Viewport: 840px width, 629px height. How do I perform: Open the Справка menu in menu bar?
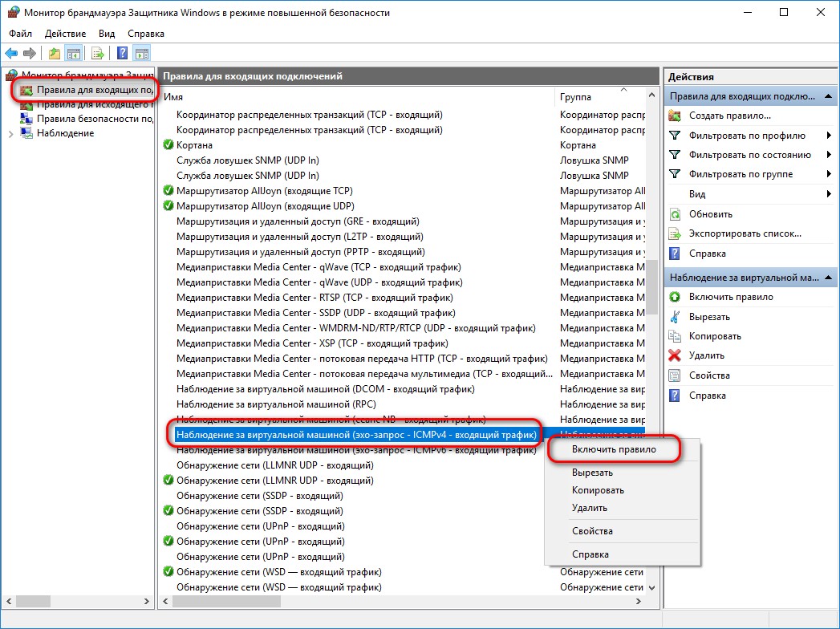tap(146, 33)
